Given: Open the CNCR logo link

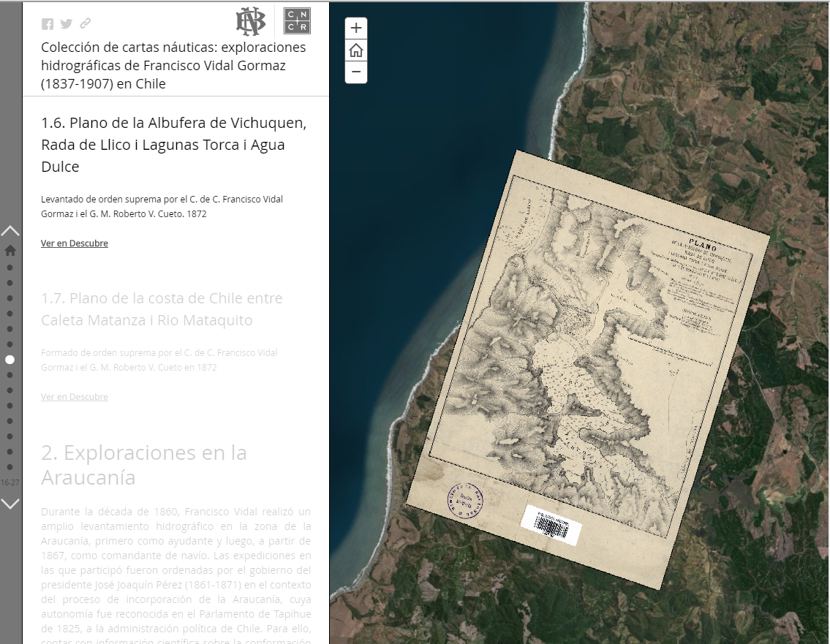Looking at the screenshot, I should click(297, 20).
